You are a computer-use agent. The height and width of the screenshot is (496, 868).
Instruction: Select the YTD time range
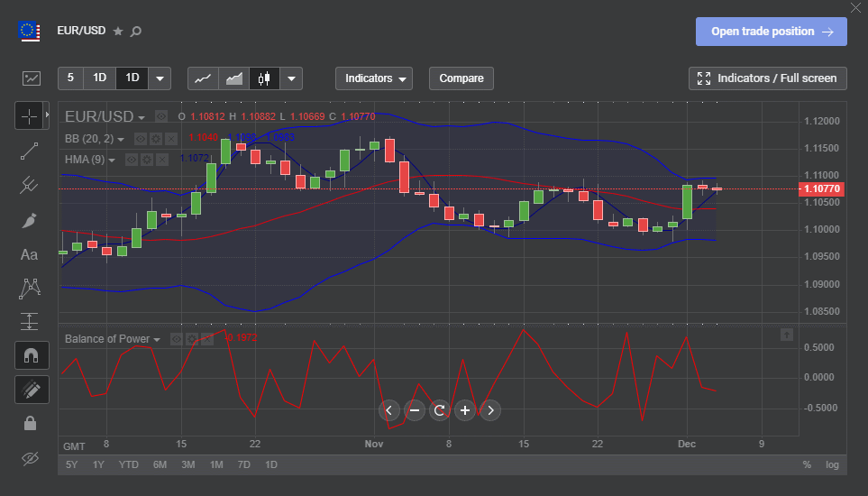tap(129, 464)
